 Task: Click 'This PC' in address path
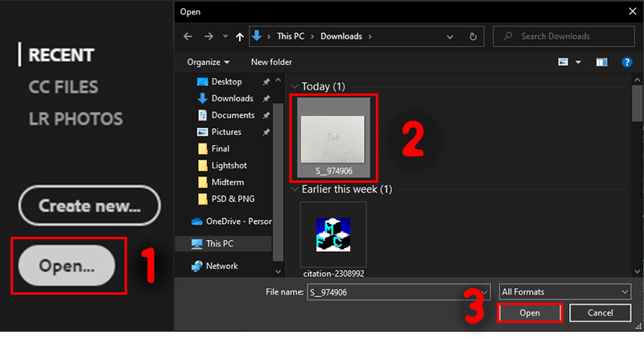291,36
